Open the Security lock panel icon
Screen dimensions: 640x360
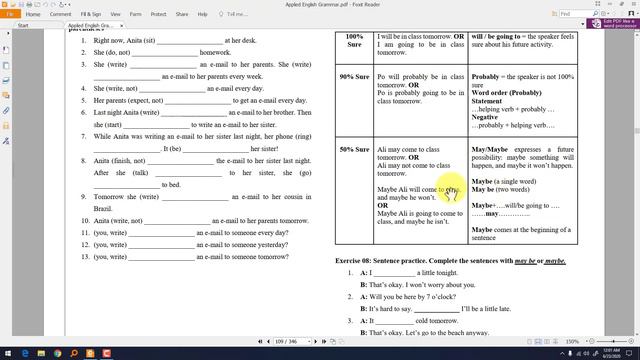click(x=6, y=126)
